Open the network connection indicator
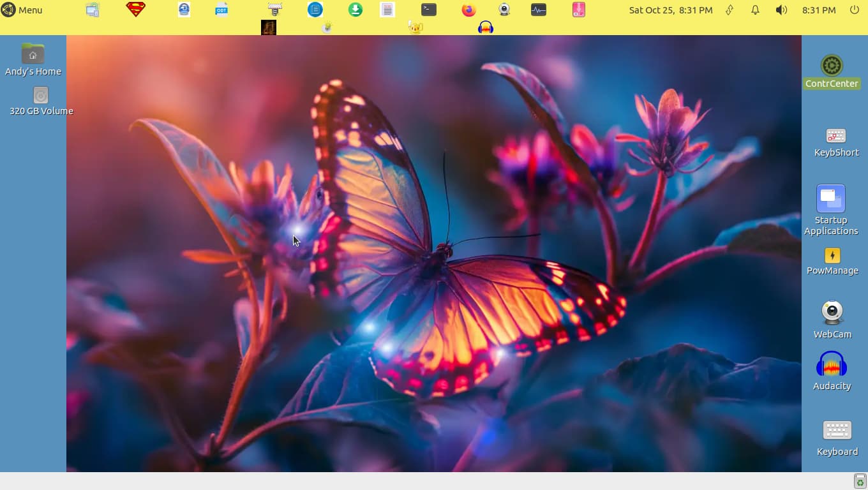 click(x=730, y=10)
